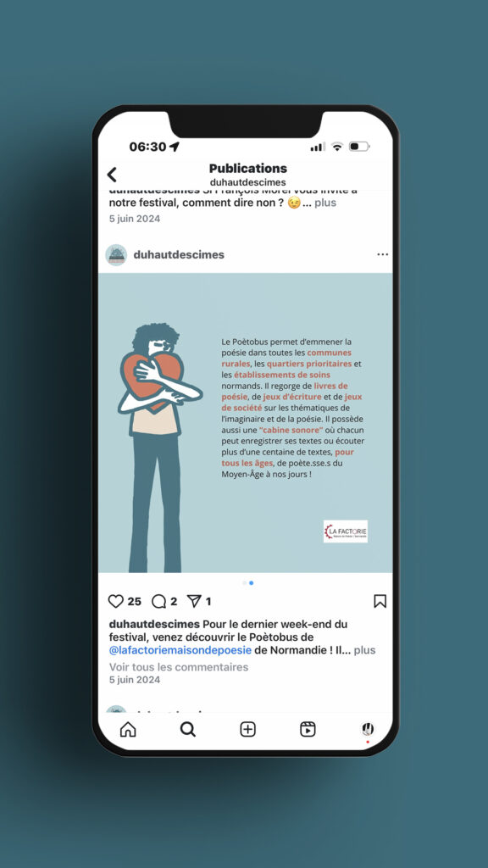Open Reels tab in bottom navigation
The width and height of the screenshot is (488, 868).
(308, 730)
